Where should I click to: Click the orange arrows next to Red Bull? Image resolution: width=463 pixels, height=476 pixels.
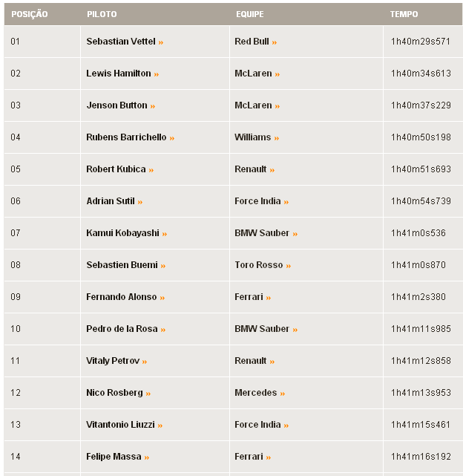point(275,42)
